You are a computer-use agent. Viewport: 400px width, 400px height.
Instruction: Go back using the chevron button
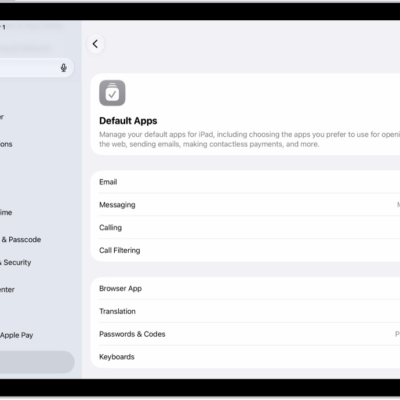pos(96,44)
